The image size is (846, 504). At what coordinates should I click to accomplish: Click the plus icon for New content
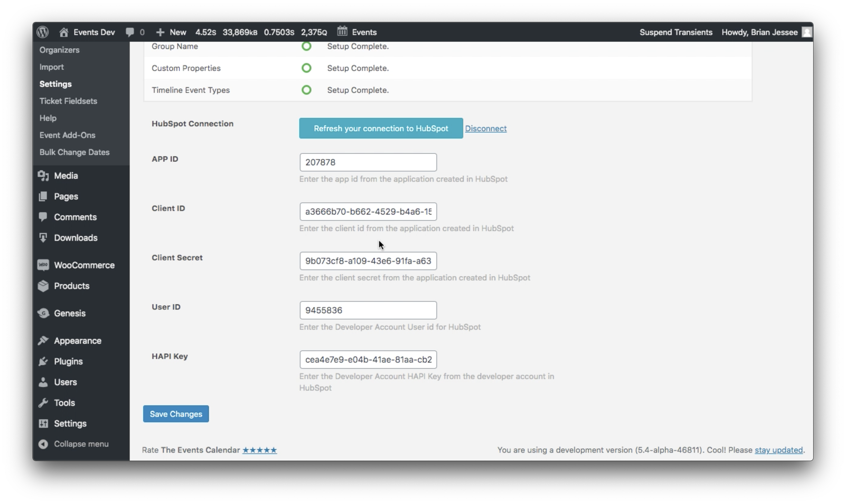tap(160, 32)
